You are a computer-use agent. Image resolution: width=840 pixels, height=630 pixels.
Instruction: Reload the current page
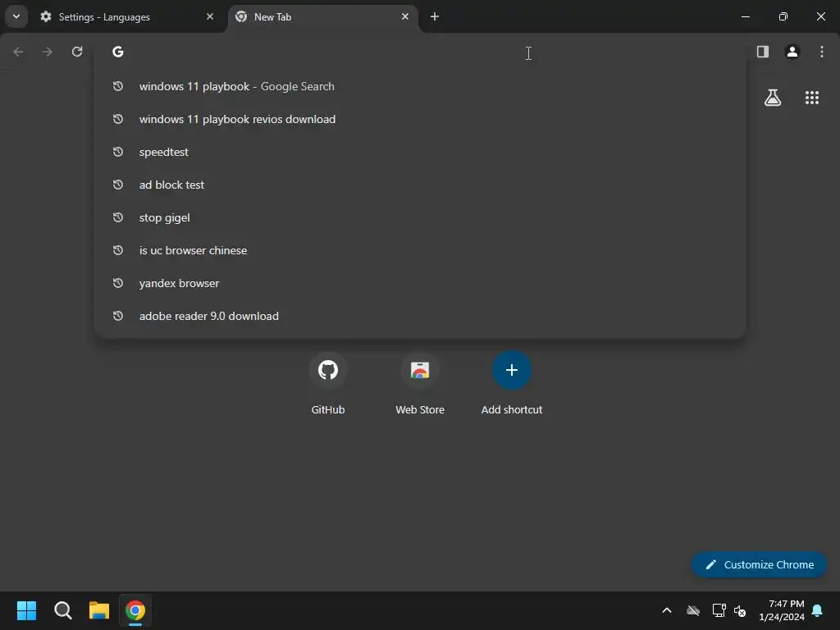(77, 52)
